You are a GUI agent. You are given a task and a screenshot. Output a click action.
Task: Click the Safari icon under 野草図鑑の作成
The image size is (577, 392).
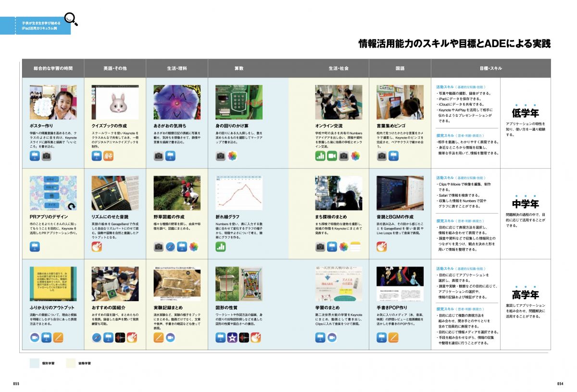(170, 247)
